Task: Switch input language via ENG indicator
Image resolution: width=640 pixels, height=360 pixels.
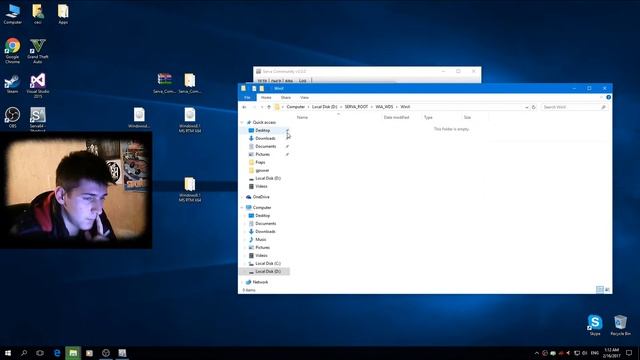Action: [x=595, y=353]
